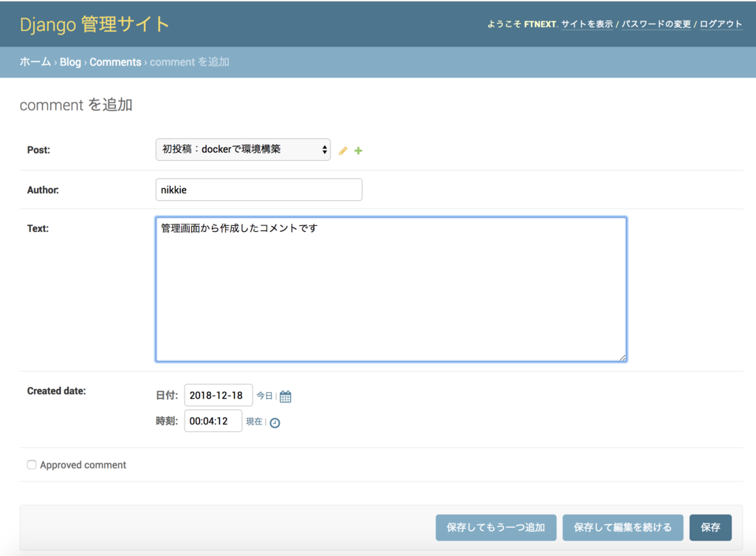The height and width of the screenshot is (556, 756).
Task: Click 保存して編集を続ける button
Action: point(622,527)
